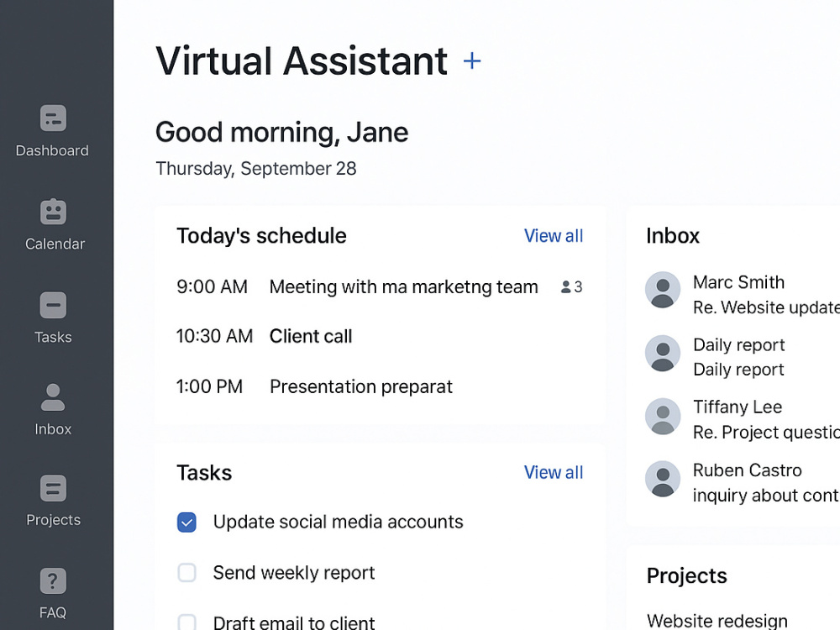Check the Draft email to client task
The height and width of the screenshot is (630, 840).
(187, 622)
